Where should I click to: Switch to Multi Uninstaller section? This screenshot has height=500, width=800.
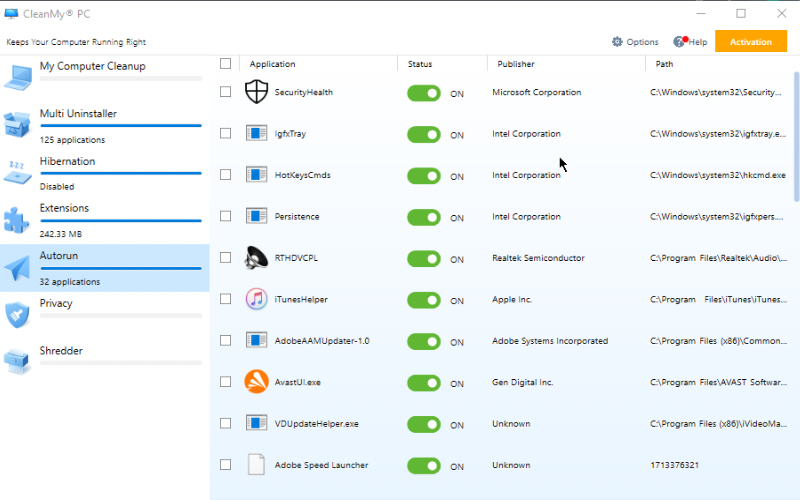[x=105, y=126]
